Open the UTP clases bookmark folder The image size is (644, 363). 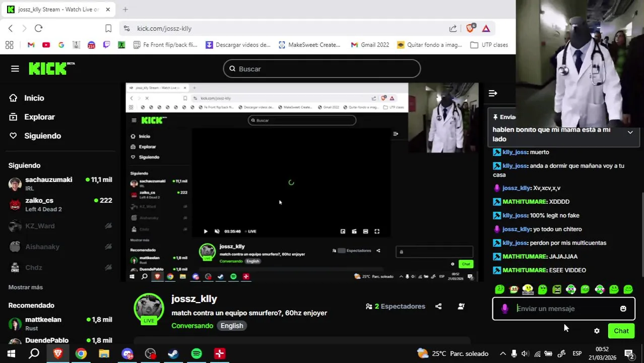click(x=489, y=45)
